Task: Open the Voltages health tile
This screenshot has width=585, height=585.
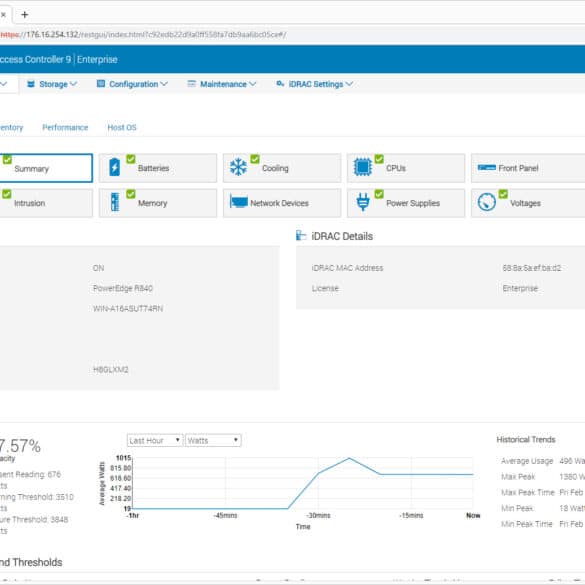Action: [x=528, y=203]
